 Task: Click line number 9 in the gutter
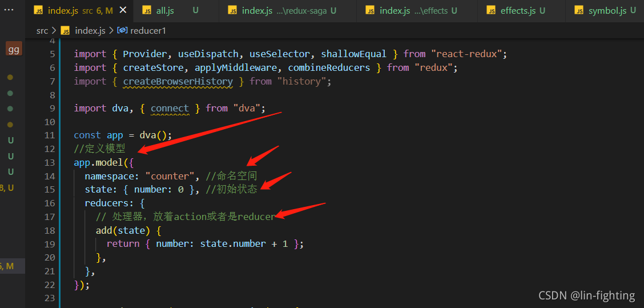[x=52, y=108]
